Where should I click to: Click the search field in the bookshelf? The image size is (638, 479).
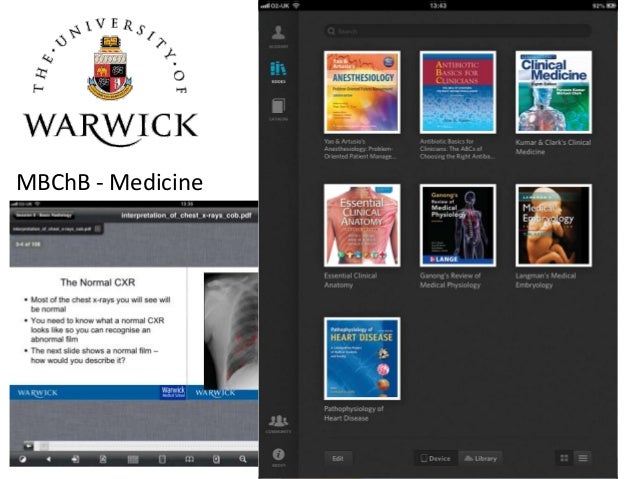458,31
